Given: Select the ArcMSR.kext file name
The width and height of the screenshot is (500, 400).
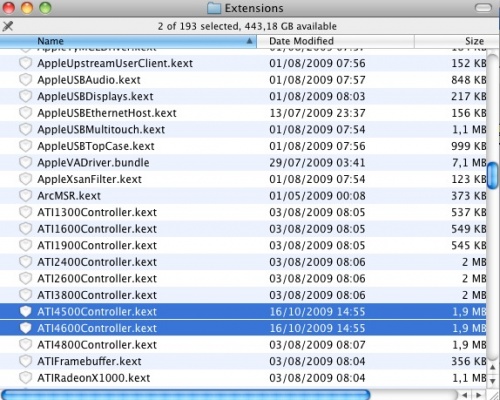Looking at the screenshot, I should click(69, 196).
